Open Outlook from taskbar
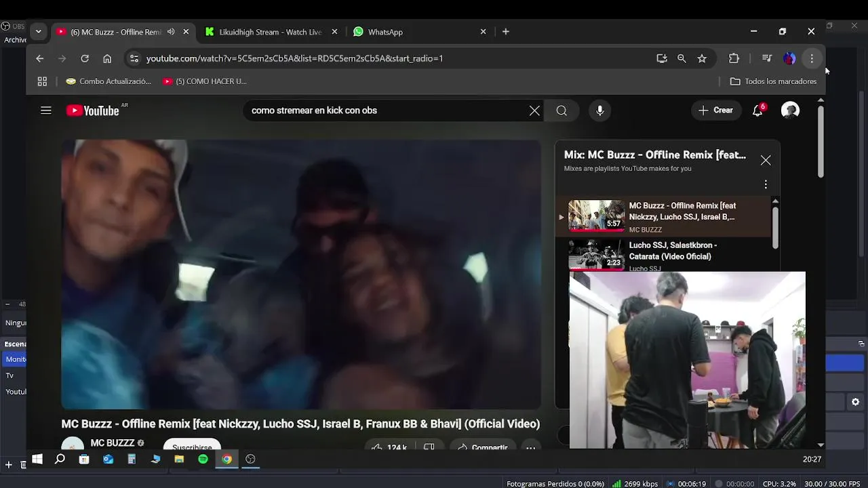Screen dimensions: 868x488 pyautogui.click(x=108, y=459)
